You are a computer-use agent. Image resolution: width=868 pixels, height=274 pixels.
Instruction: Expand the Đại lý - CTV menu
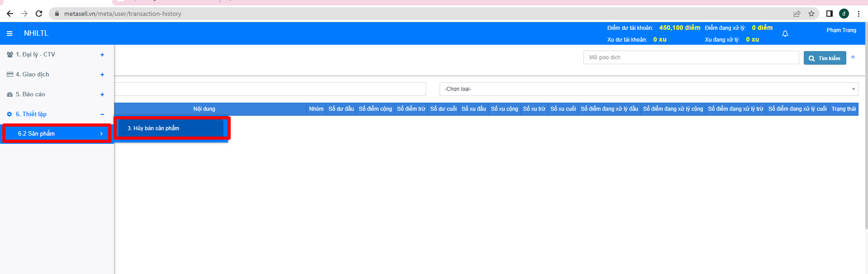102,55
